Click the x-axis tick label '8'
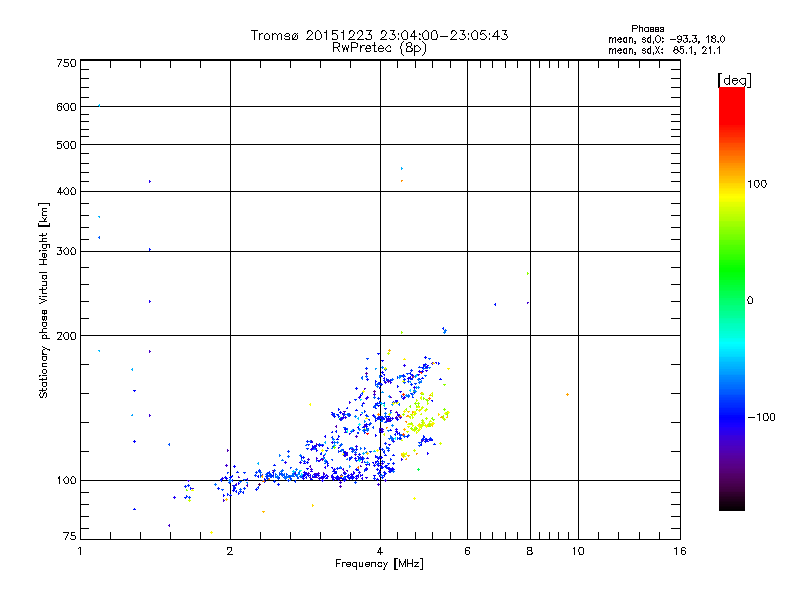Image resolution: width=800 pixels, height=600 pixels. 530,551
